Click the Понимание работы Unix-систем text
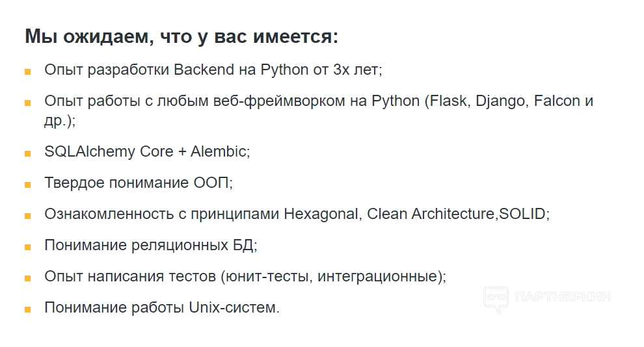 pyautogui.click(x=162, y=307)
